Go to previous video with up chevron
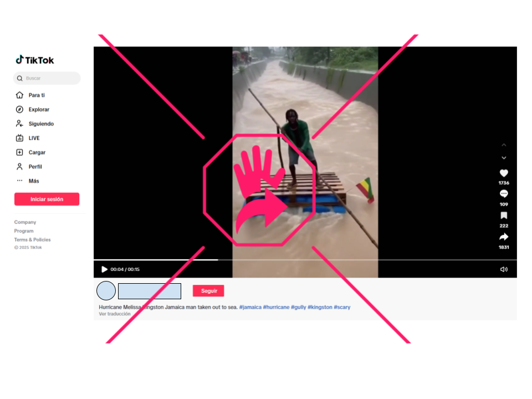532x399 pixels. point(504,145)
